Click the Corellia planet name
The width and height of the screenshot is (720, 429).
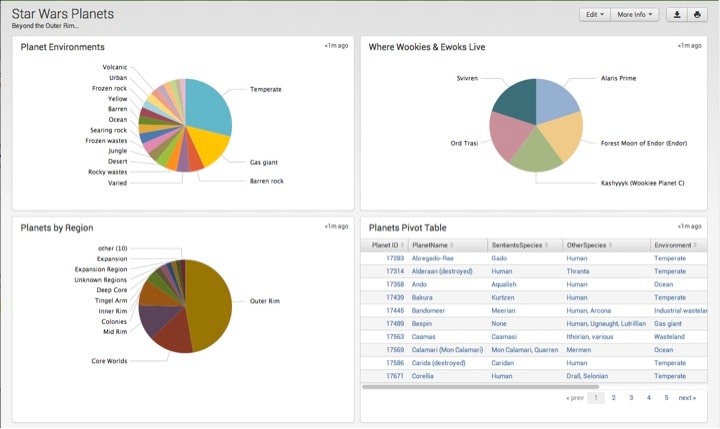click(422, 376)
